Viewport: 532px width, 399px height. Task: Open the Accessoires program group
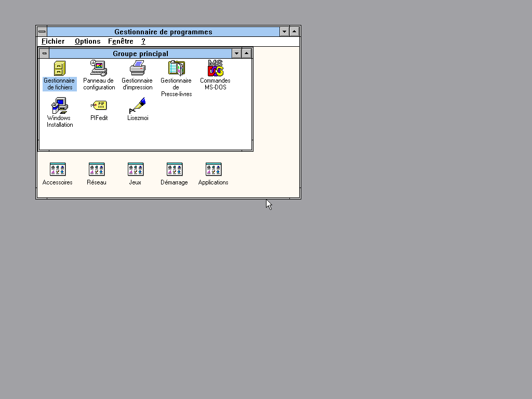(x=58, y=169)
